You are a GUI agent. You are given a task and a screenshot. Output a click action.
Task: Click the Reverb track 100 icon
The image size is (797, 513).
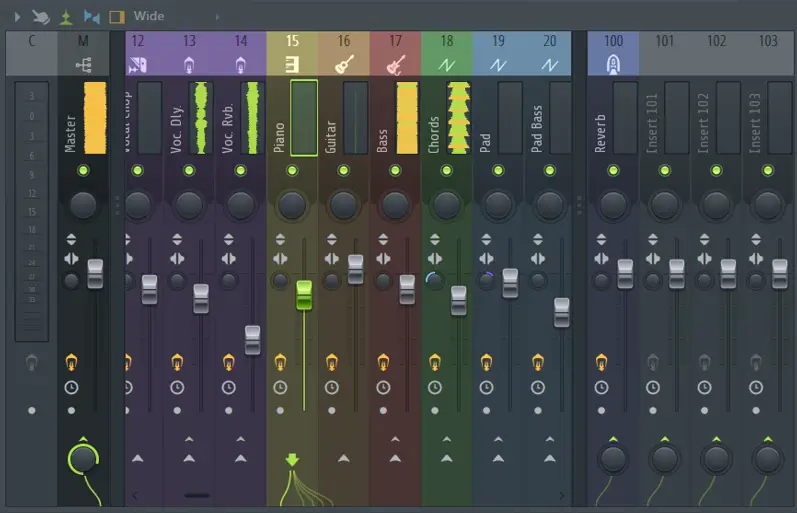[613, 65]
